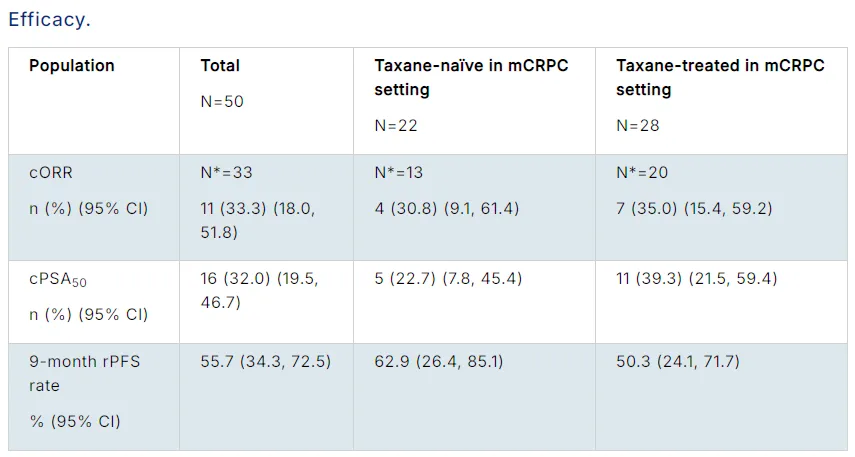Click the Taxane-treated in mCRPC setting header
Image resolution: width=855 pixels, height=457 pixels.
720,77
